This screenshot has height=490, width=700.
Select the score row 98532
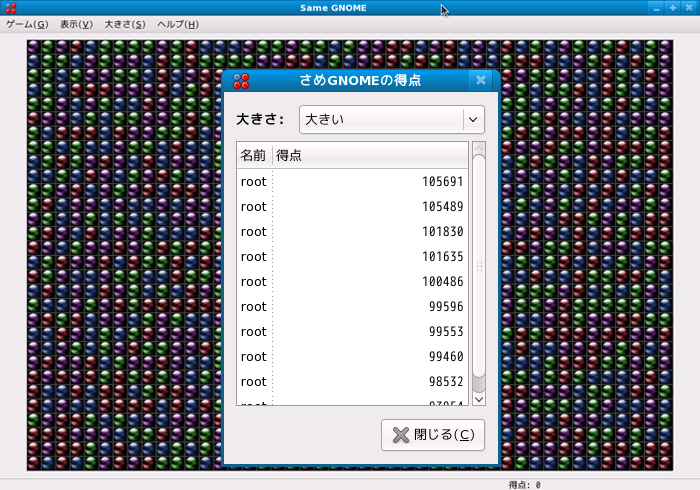pyautogui.click(x=352, y=382)
